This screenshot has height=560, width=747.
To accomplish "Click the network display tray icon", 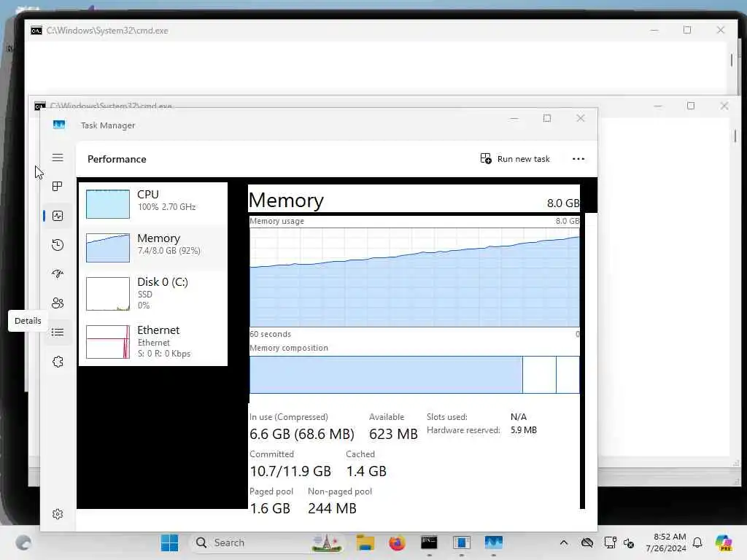I will point(610,542).
